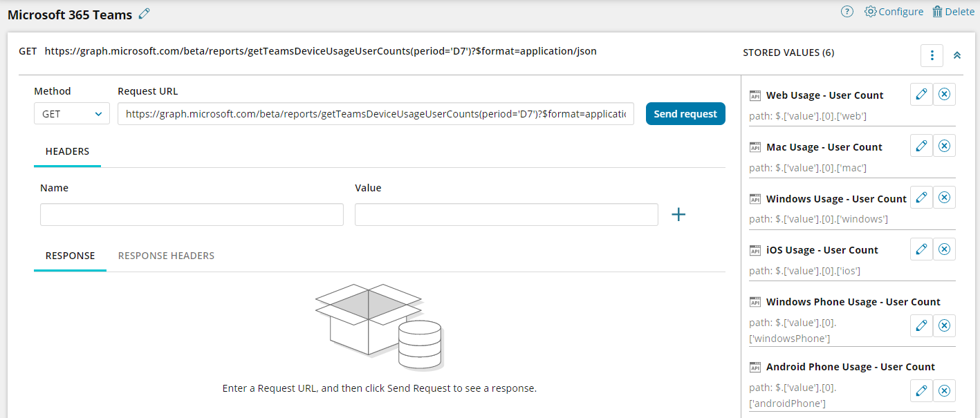Open the help question mark icon

(x=847, y=12)
